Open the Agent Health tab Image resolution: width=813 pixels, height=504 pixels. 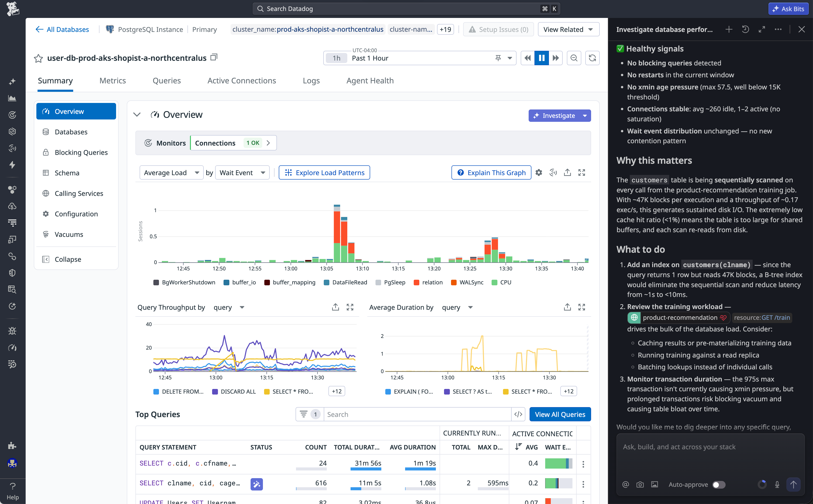(370, 81)
